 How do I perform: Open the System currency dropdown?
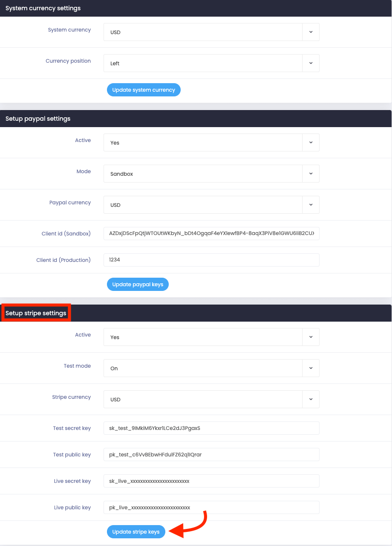[211, 32]
